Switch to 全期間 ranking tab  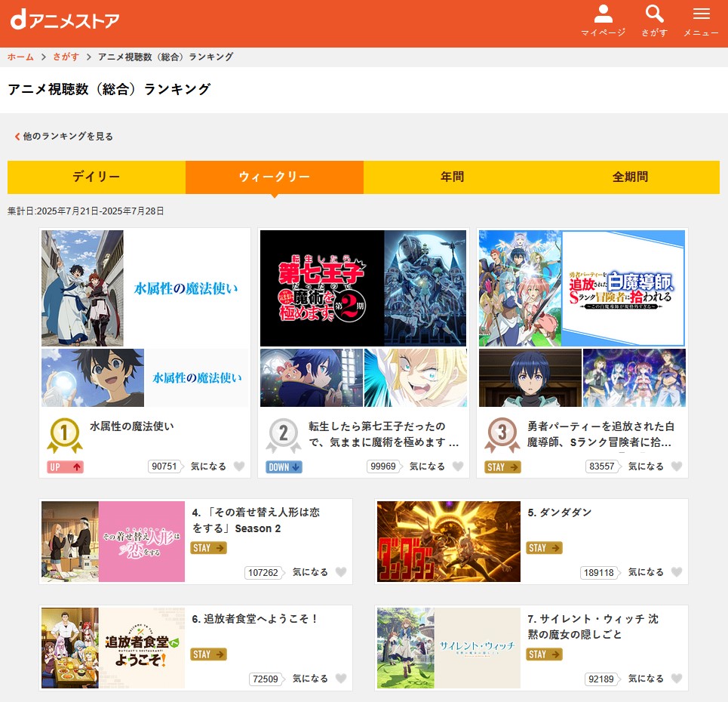(631, 177)
